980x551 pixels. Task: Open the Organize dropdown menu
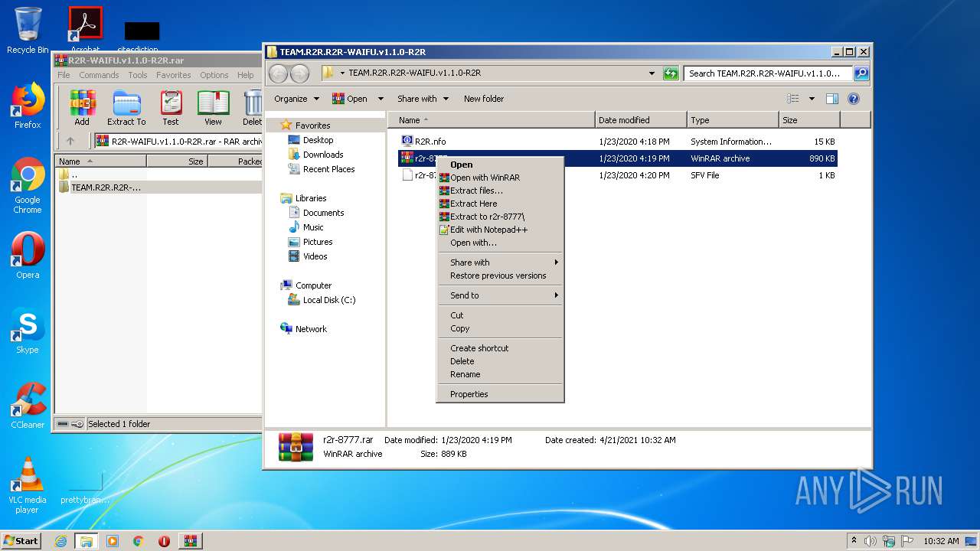tap(296, 99)
